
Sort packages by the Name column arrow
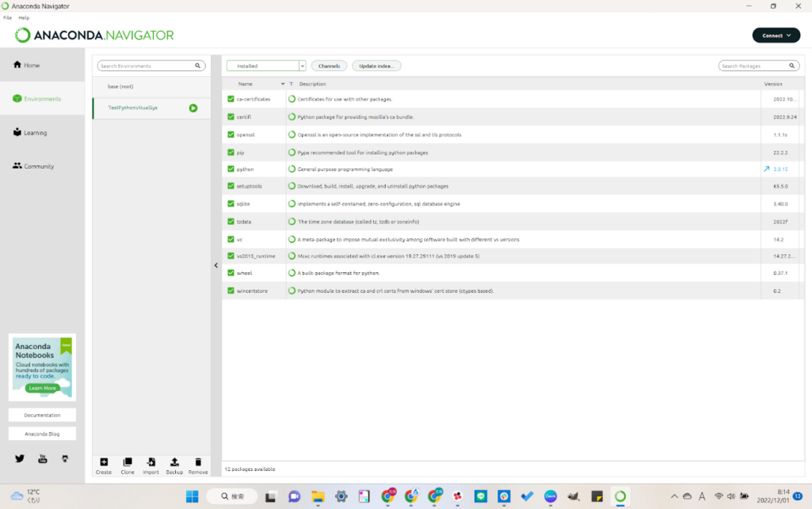coord(283,84)
